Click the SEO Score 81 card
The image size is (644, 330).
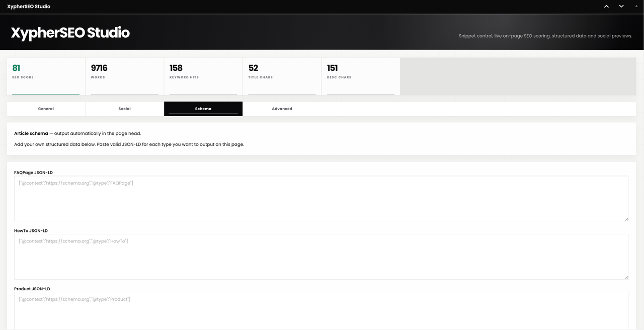pos(46,76)
